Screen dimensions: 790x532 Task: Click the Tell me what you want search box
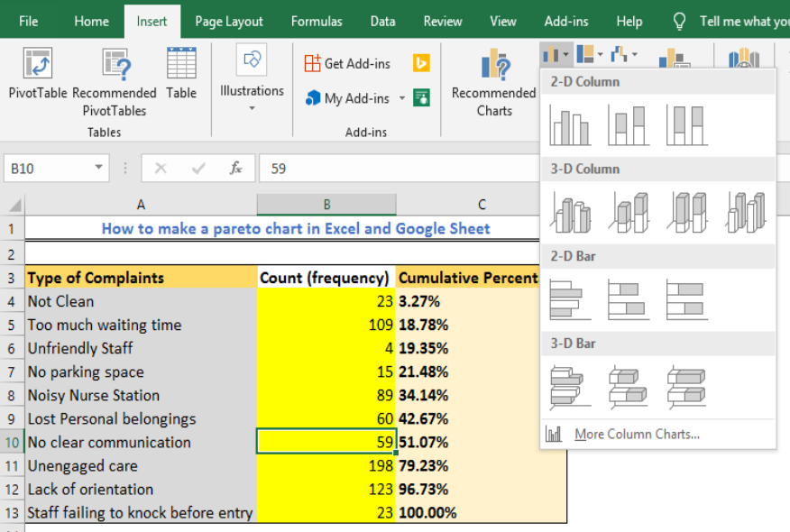click(x=744, y=21)
